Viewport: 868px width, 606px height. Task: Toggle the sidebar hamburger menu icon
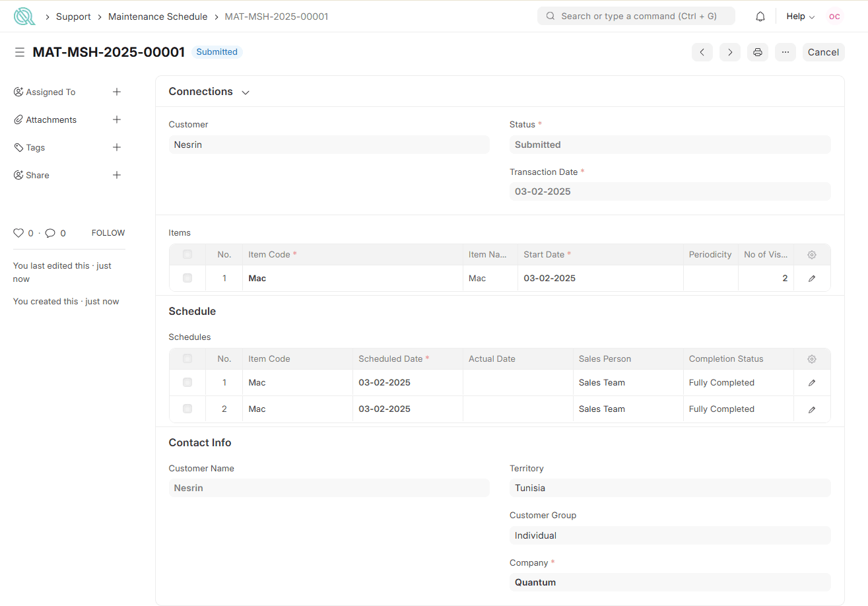point(20,52)
